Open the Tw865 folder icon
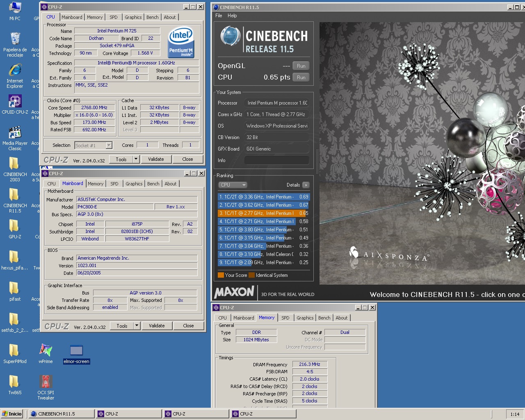The height and width of the screenshot is (420, 525). coord(15,385)
